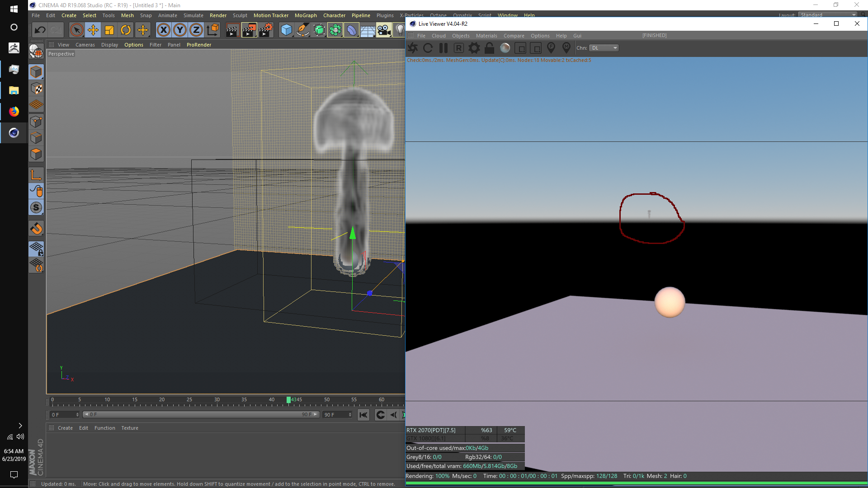Pause the Octane Live Viewer render
This screenshot has height=488, width=868.
443,48
